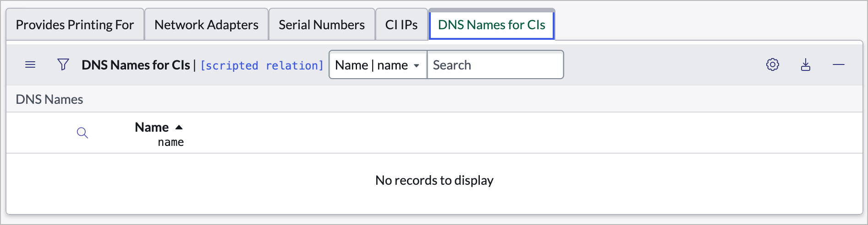Switch to Provides Printing For tab
This screenshot has width=868, height=225.
(x=75, y=25)
